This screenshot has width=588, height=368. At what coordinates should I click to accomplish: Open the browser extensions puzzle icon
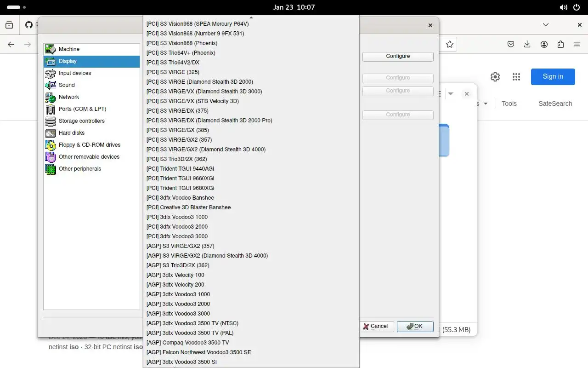click(x=560, y=44)
